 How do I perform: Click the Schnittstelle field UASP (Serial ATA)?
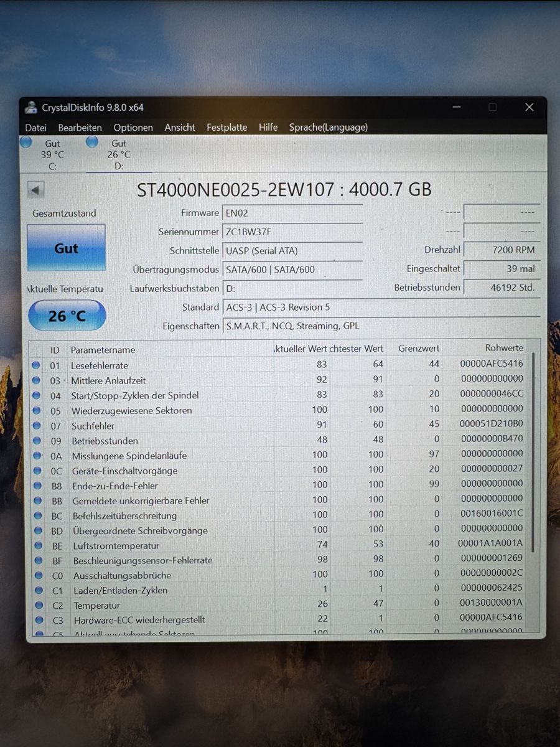tap(292, 250)
